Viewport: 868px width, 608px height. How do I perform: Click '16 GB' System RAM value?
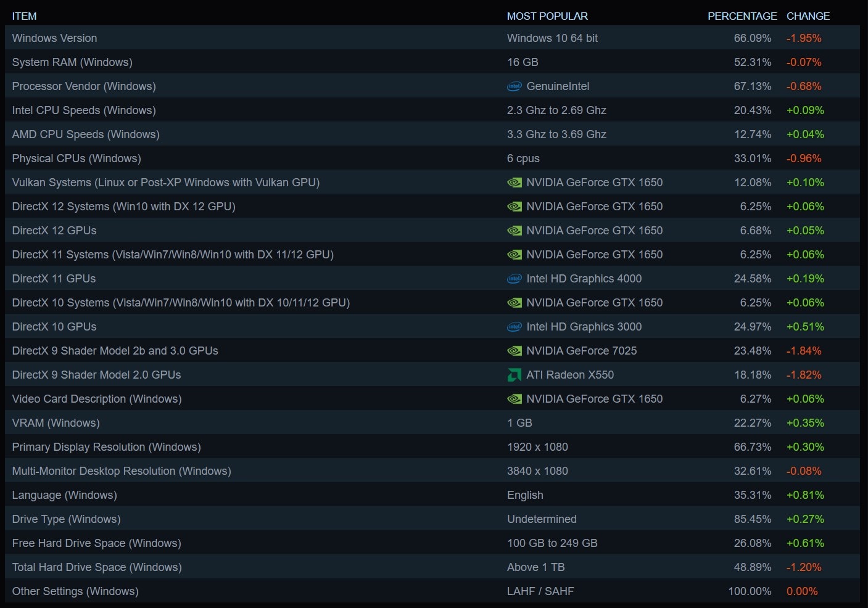[523, 62]
